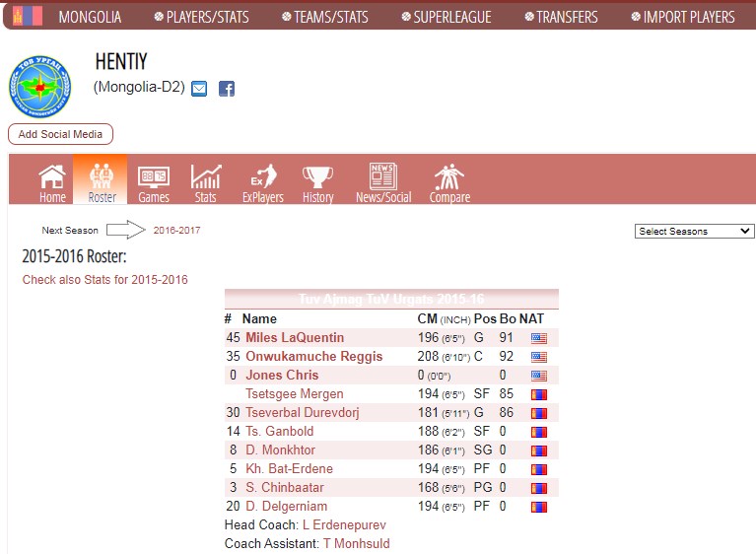Image resolution: width=756 pixels, height=554 pixels.
Task: Open the ExPlayers icon
Action: 262,177
